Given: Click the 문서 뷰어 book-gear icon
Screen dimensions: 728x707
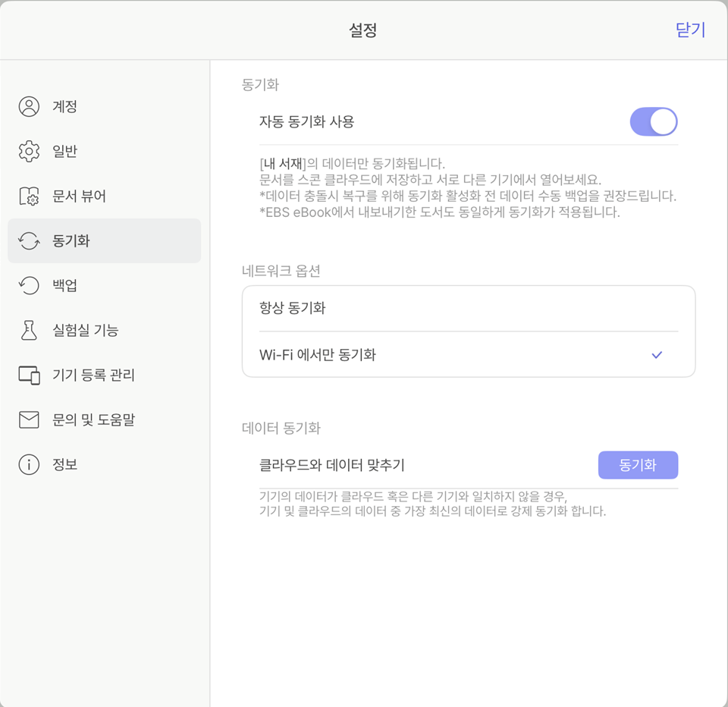Looking at the screenshot, I should [29, 196].
